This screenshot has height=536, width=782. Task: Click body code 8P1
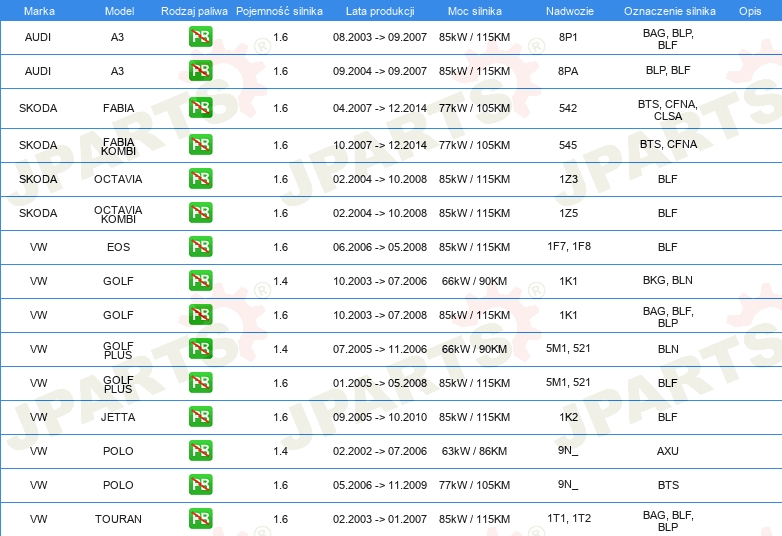click(x=568, y=37)
